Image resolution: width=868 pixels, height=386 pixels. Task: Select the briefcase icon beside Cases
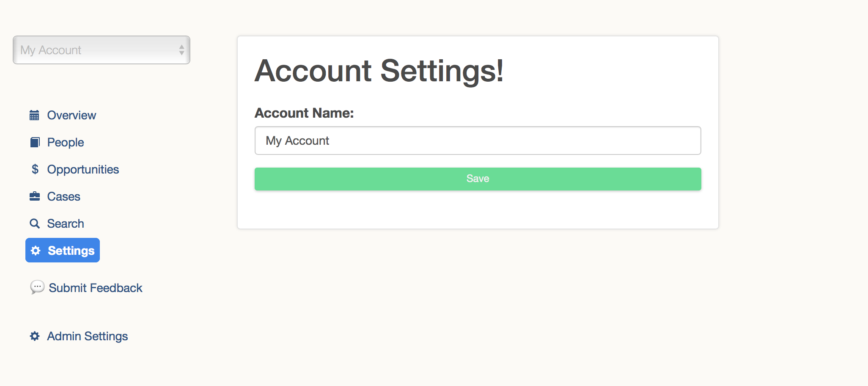point(35,196)
